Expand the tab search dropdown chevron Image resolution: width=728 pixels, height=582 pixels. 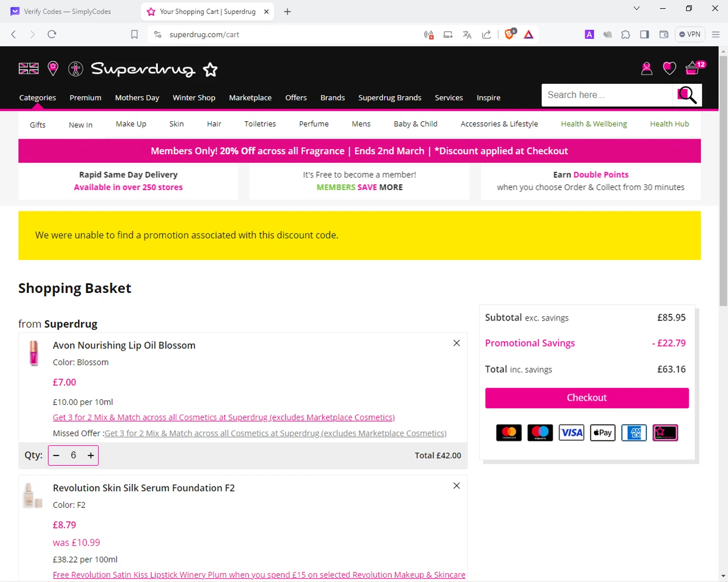pyautogui.click(x=637, y=8)
